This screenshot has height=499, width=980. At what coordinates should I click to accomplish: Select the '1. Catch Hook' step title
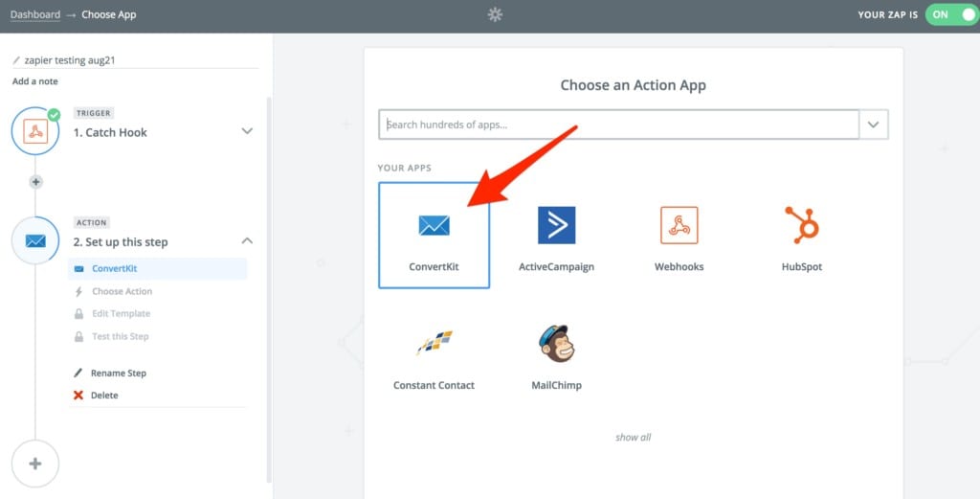click(x=110, y=132)
